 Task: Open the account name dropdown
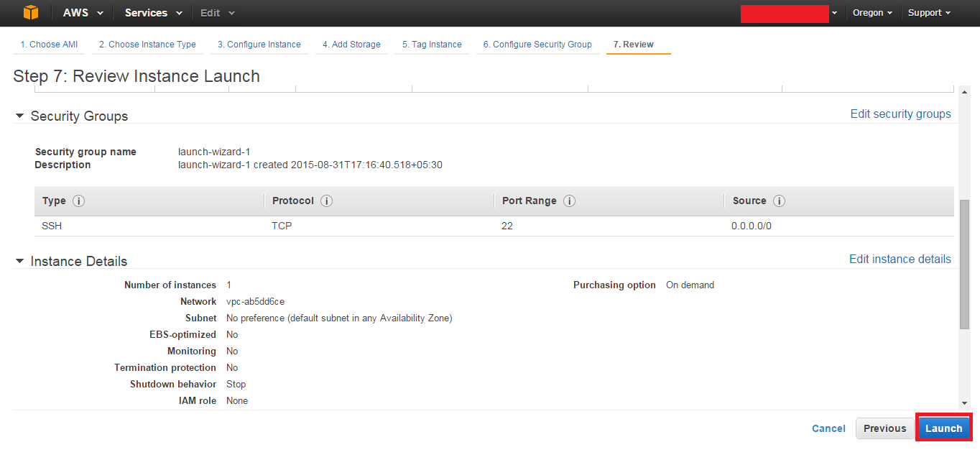790,13
